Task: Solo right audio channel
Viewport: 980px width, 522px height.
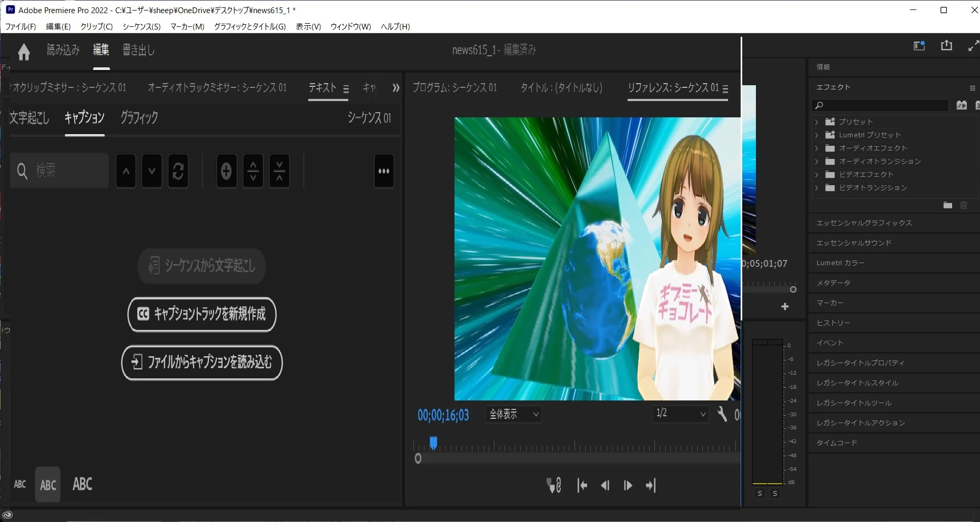Action: click(775, 494)
